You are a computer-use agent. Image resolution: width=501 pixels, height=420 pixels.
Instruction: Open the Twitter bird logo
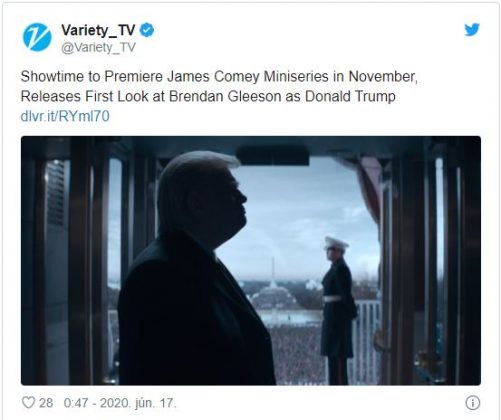(472, 30)
